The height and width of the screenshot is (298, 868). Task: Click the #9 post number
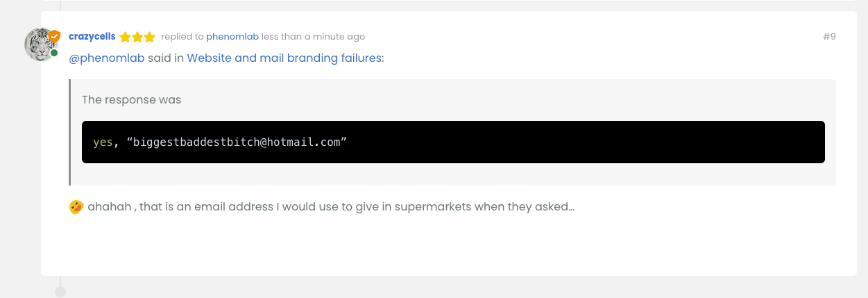click(829, 37)
